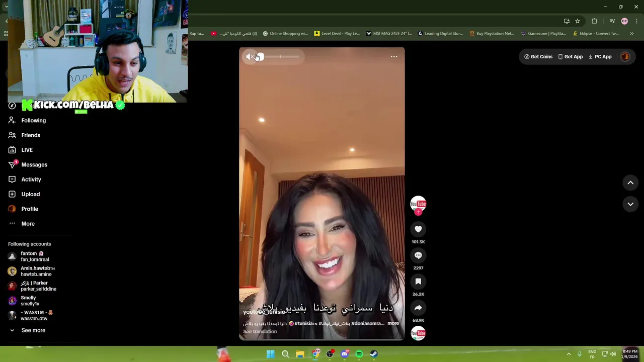Open Eklipse Convert bookmark

[596, 34]
